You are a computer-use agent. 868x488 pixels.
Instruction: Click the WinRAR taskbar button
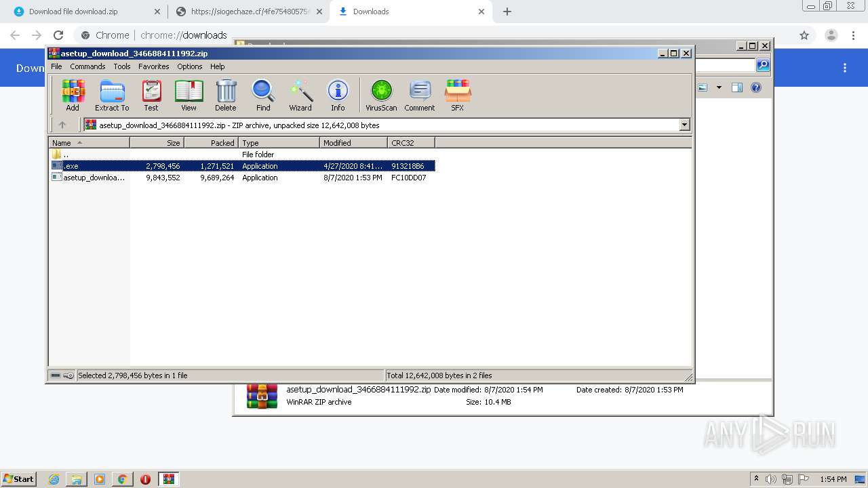click(x=169, y=479)
